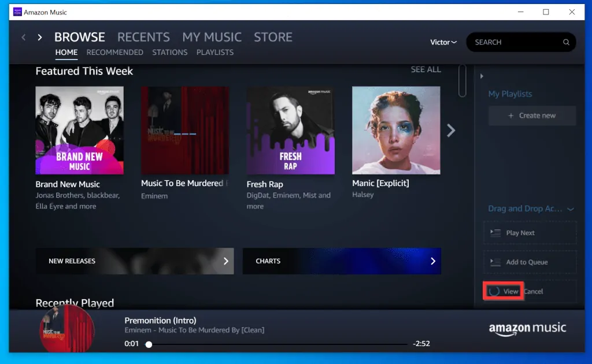592x364 pixels.
Task: Click the Play Next queue icon
Action: (495, 233)
